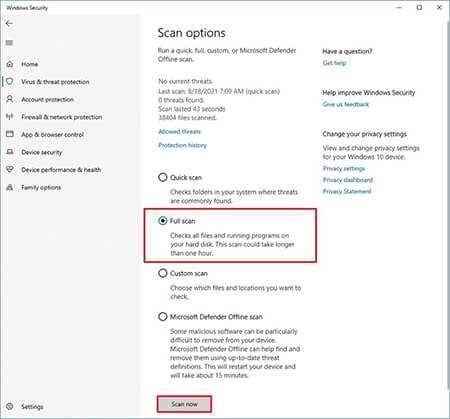Open the Privacy settings link
Image resolution: width=450 pixels, height=419 pixels.
pos(344,168)
